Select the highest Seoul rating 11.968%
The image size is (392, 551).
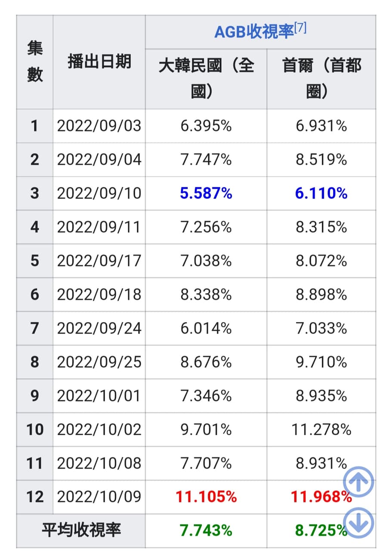click(x=321, y=497)
